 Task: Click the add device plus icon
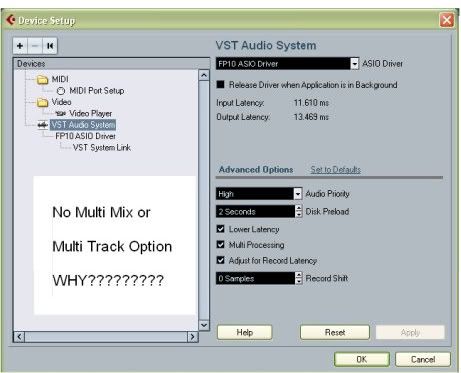coord(20,46)
